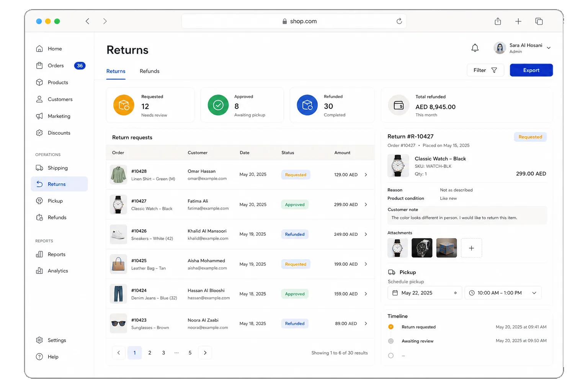
Task: Go forward with browser forward arrow
Action: [x=105, y=21]
